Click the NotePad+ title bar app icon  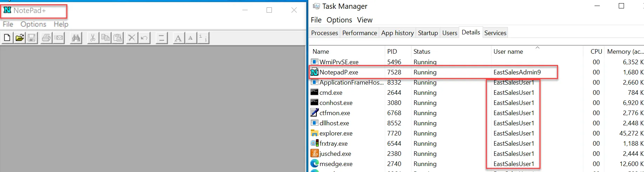click(x=7, y=10)
